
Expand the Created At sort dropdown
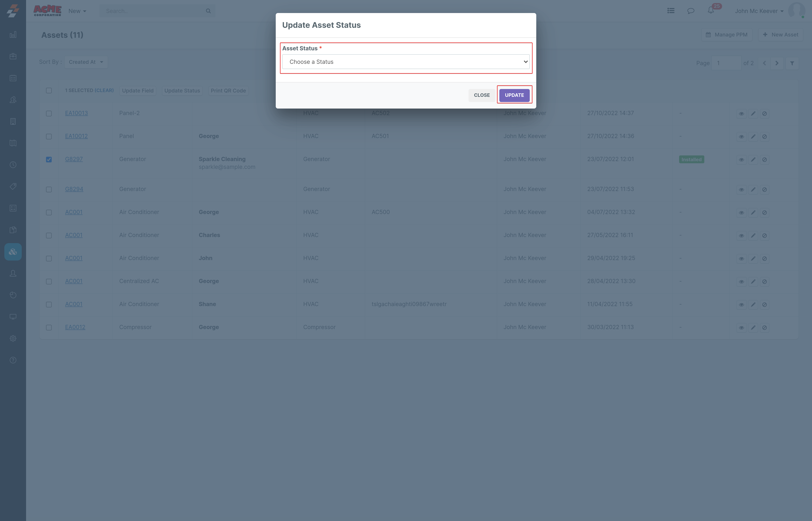(86, 62)
